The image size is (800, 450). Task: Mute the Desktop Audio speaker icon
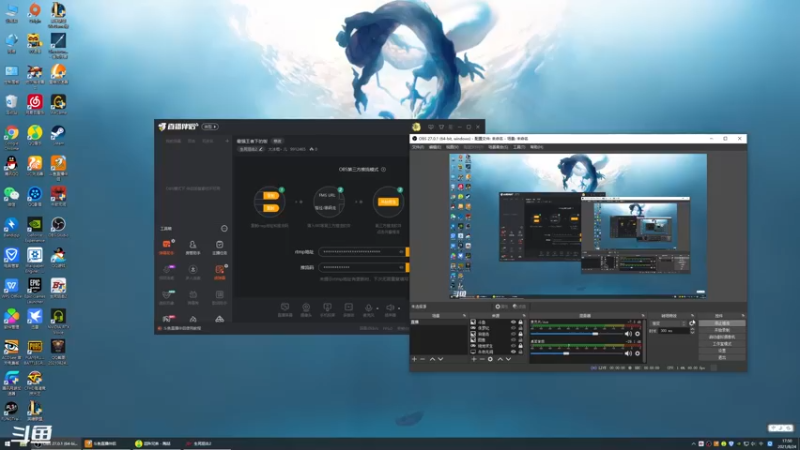628,354
